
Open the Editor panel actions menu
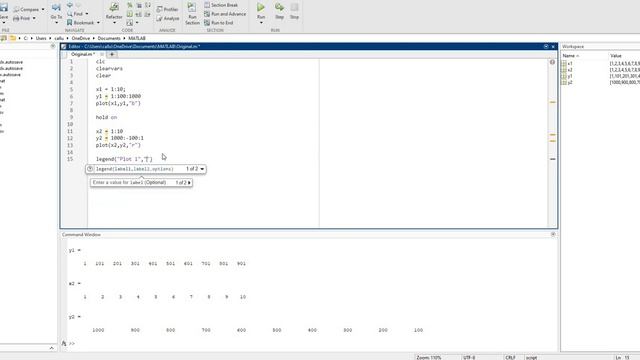546,47
